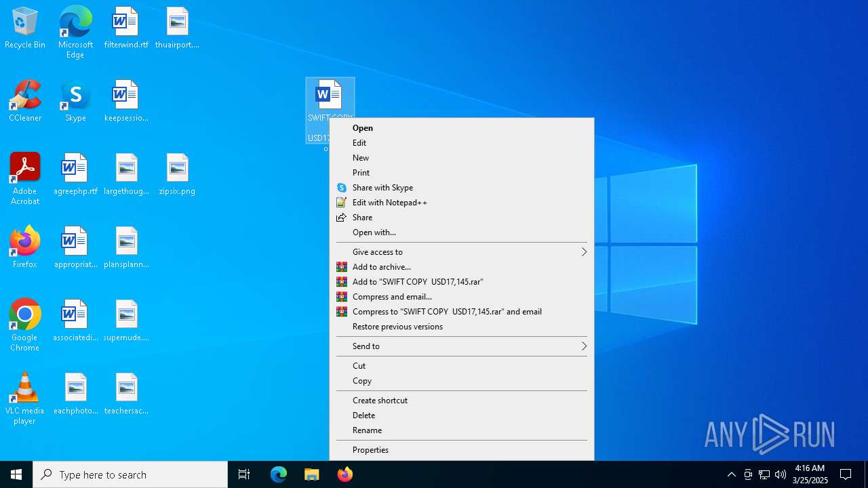Select the CCleaner desktop shortcut
Viewport: 868px width, 488px height.
point(25,101)
